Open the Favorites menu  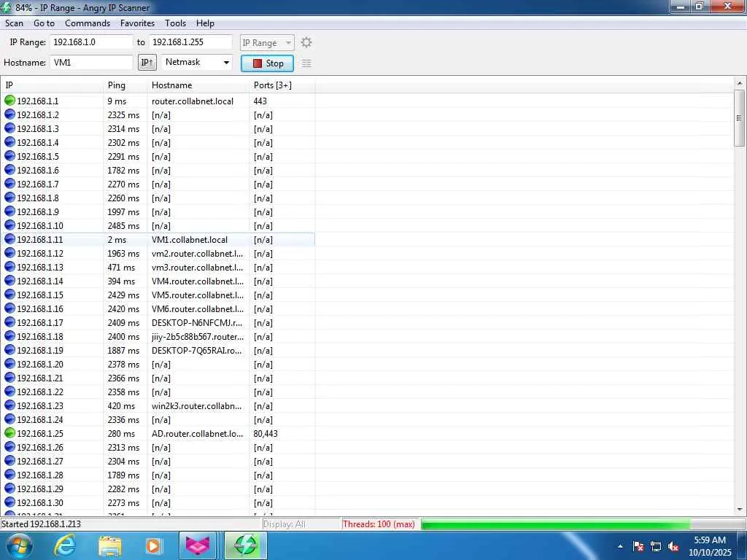coord(137,23)
